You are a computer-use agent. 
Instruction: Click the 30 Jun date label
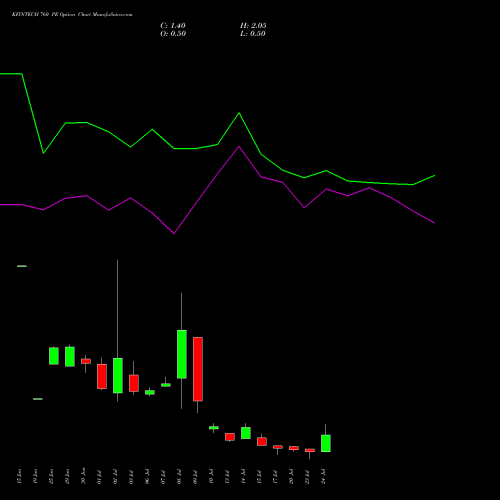click(x=83, y=477)
